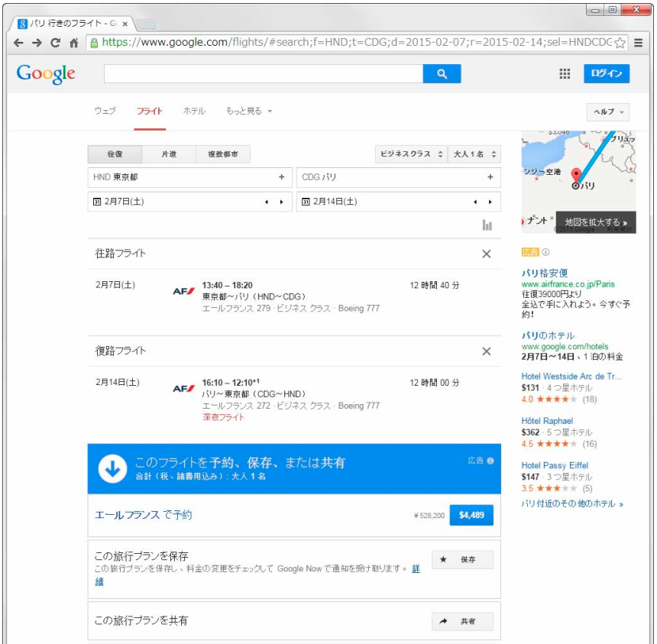Open calendar icon for 2月7日 departure
Screen dimensions: 657x644
[x=97, y=202]
